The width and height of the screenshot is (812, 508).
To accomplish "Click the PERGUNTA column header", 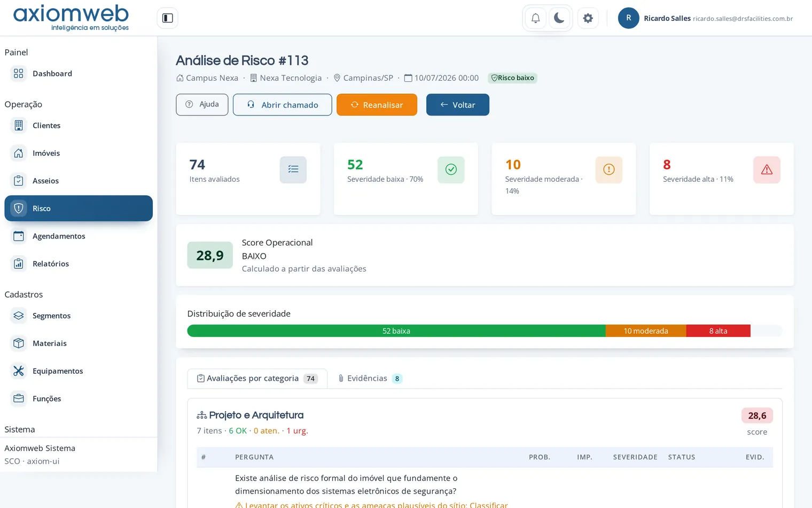I will [254, 457].
